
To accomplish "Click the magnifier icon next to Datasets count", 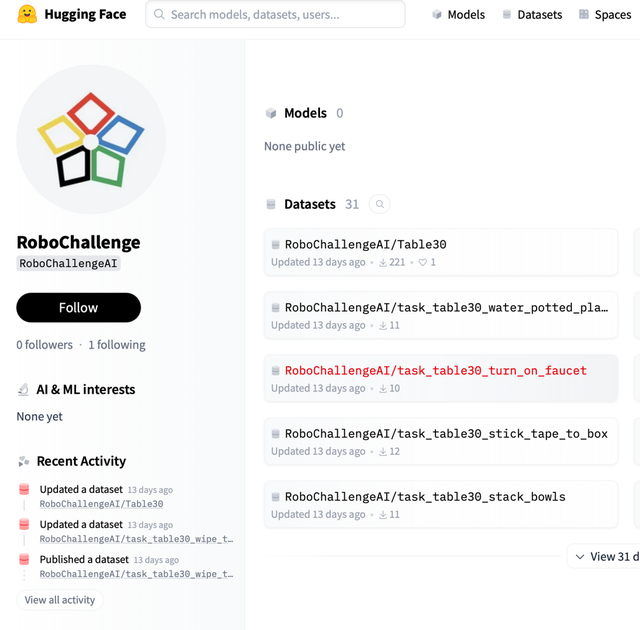I will 380,204.
